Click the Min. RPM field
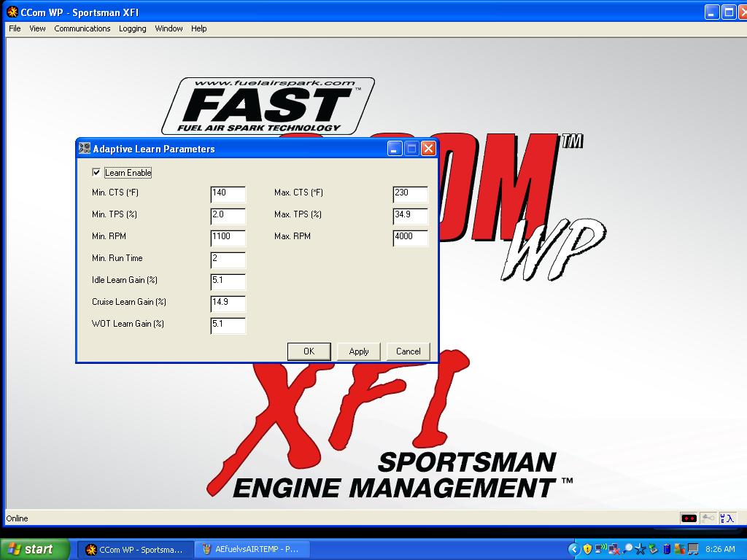747x560 pixels. tap(228, 238)
